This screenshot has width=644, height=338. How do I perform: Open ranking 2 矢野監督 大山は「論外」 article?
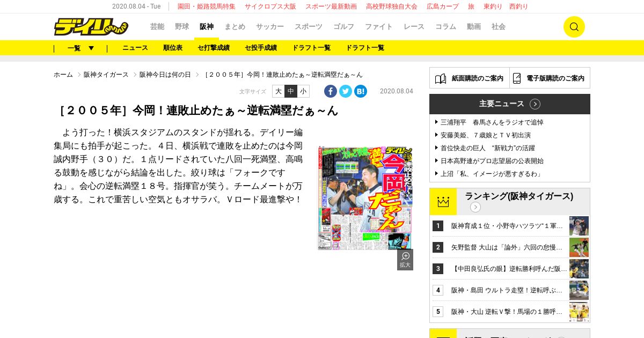[507, 247]
